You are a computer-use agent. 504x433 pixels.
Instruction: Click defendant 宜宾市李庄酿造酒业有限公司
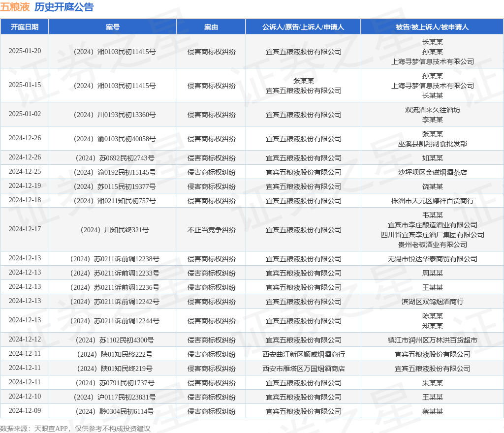pos(432,225)
